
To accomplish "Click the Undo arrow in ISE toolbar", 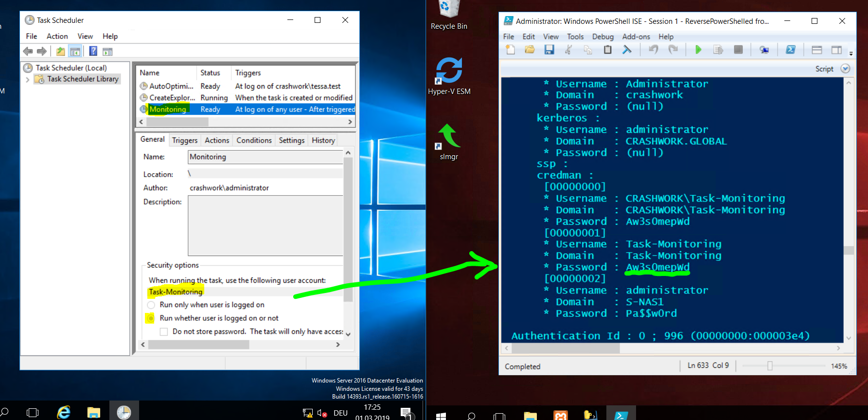I will (x=654, y=50).
